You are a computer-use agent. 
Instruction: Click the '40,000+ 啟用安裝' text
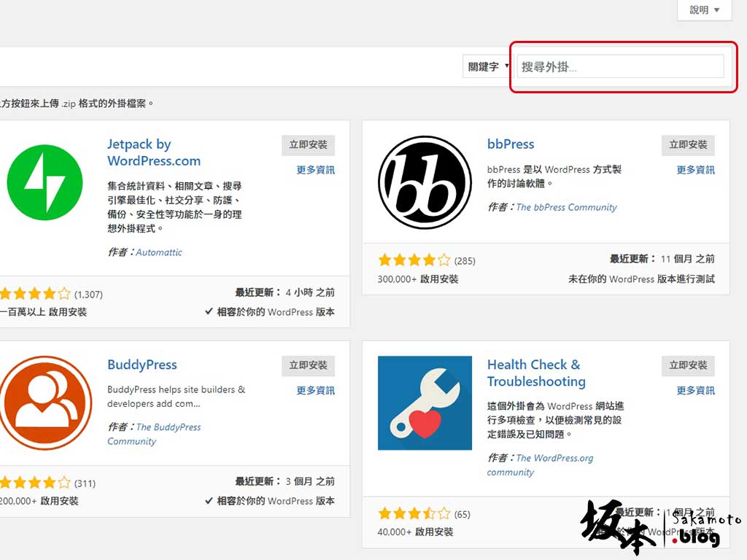tap(415, 532)
